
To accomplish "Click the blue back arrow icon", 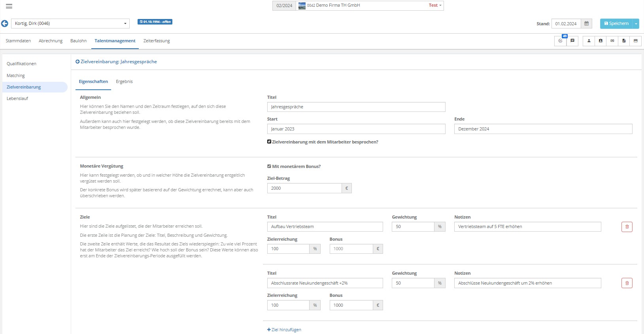I will (5, 24).
